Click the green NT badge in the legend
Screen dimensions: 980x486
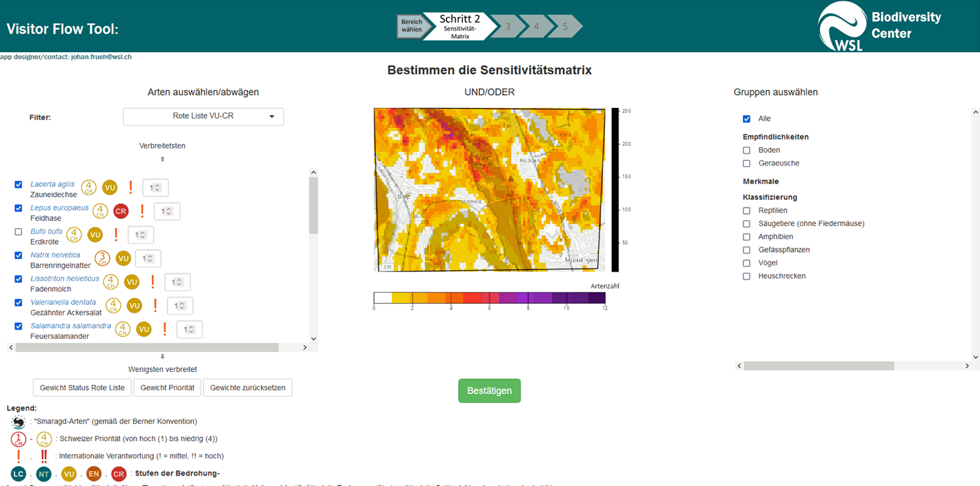[x=43, y=474]
